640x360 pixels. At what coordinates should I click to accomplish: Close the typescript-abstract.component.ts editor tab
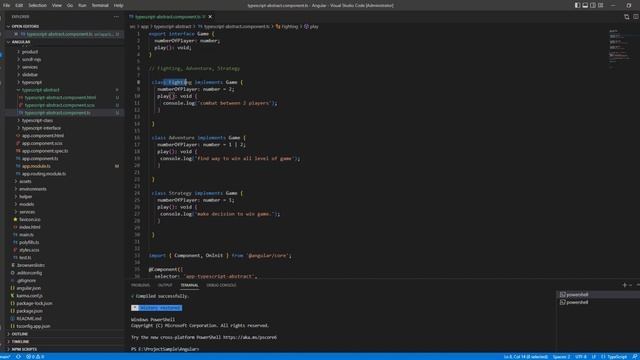[210, 17]
